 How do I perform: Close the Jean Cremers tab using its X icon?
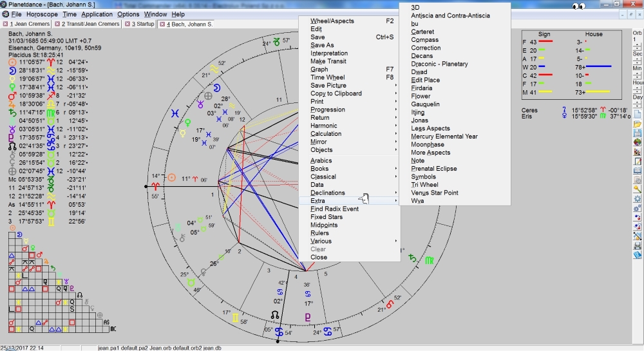coord(5,24)
